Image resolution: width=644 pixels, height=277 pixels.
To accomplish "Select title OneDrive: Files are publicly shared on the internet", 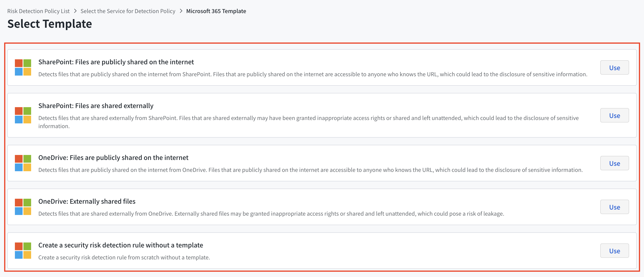I will (x=113, y=157).
